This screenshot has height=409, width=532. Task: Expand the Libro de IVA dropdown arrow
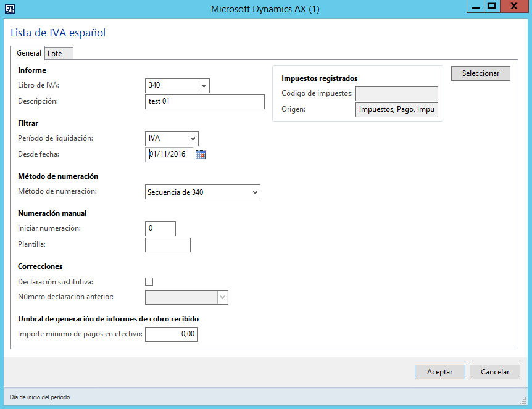coord(204,86)
